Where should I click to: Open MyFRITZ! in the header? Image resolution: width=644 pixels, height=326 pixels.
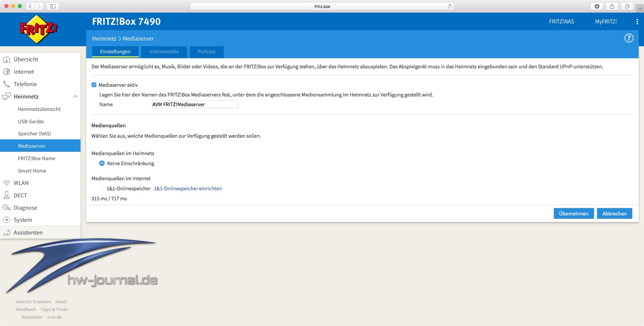point(606,21)
